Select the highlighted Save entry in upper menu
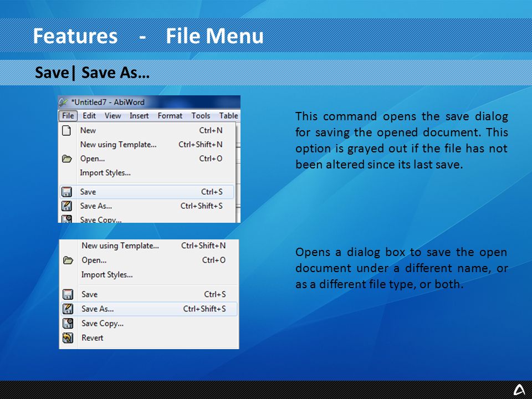Image resolution: width=532 pixels, height=399 pixels. (x=147, y=192)
